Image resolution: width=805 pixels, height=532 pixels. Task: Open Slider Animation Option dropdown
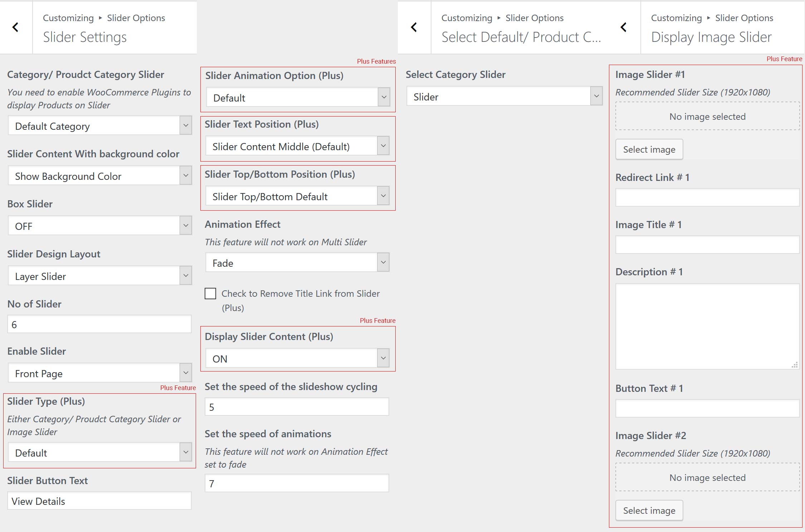pos(298,98)
